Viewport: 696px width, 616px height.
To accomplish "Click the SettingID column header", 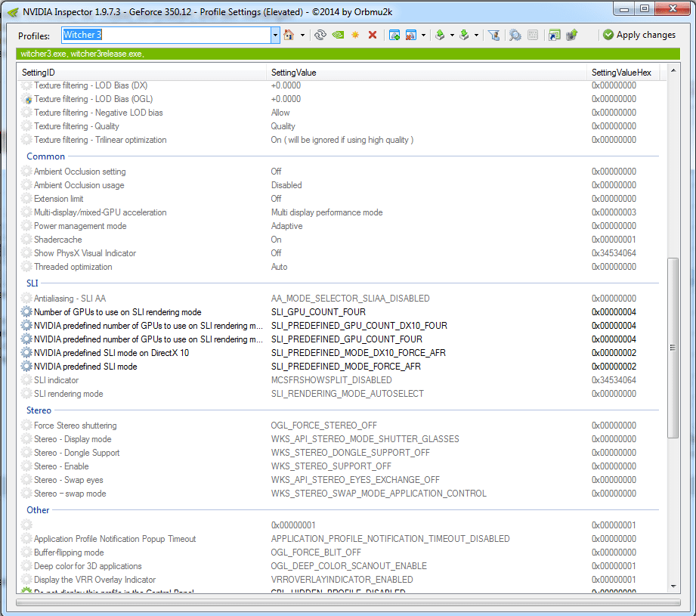I will pyautogui.click(x=143, y=73).
